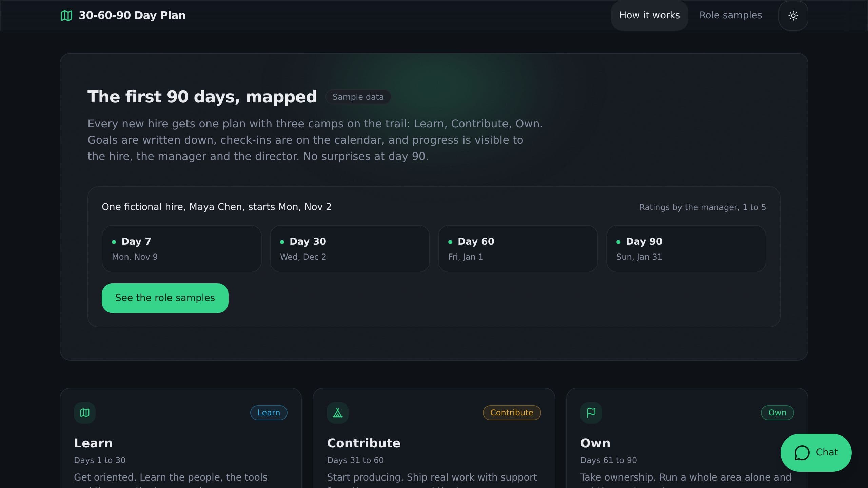Select the Day 7 check-in card

click(181, 248)
